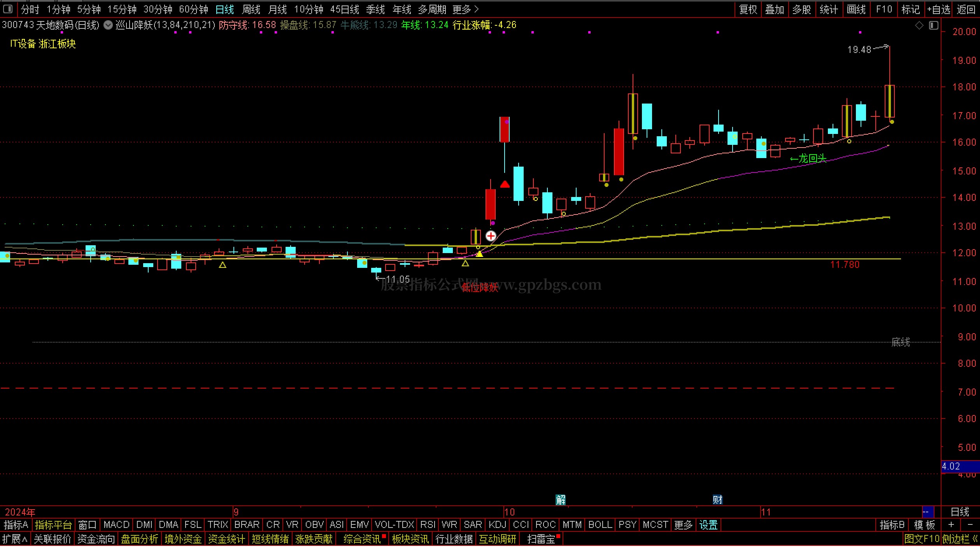Select the 日线 daily period tab

[225, 9]
